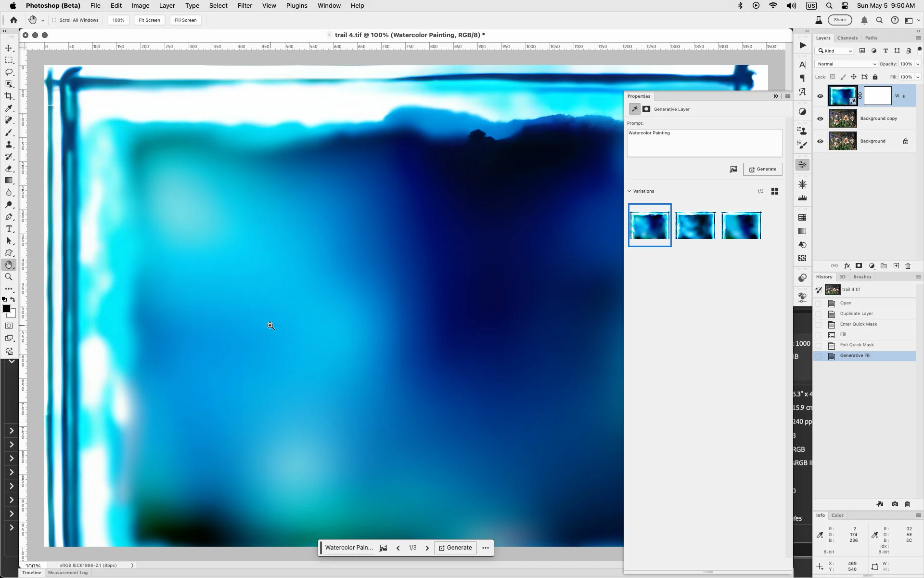Viewport: 924px width, 578px height.
Task: Click the foreground color swatch
Action: tap(6, 309)
